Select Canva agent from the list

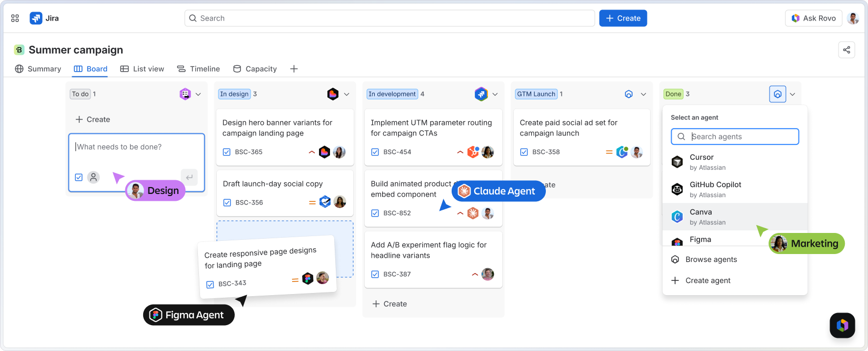point(735,217)
